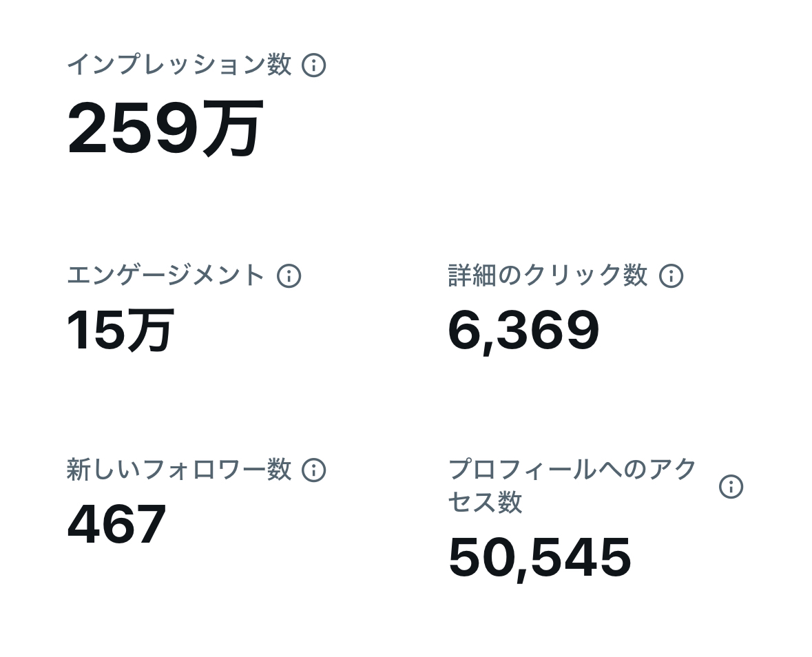
Task: Click the 詳細 word in clicks label
Action: pos(473,276)
